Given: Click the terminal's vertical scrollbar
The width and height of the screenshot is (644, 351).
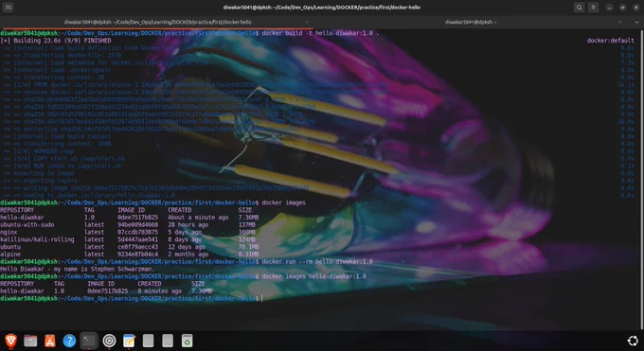Looking at the screenshot, I should tap(642, 179).
